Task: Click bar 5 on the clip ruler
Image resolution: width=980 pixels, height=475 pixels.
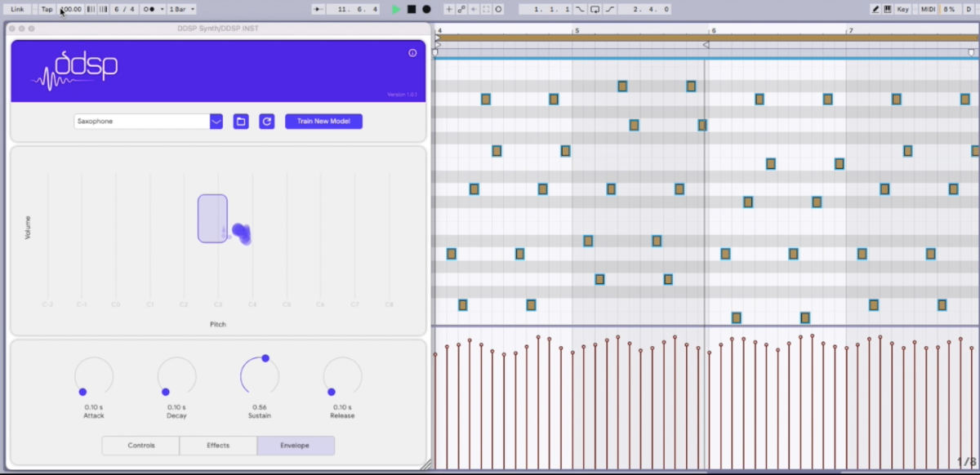Action: 576,30
